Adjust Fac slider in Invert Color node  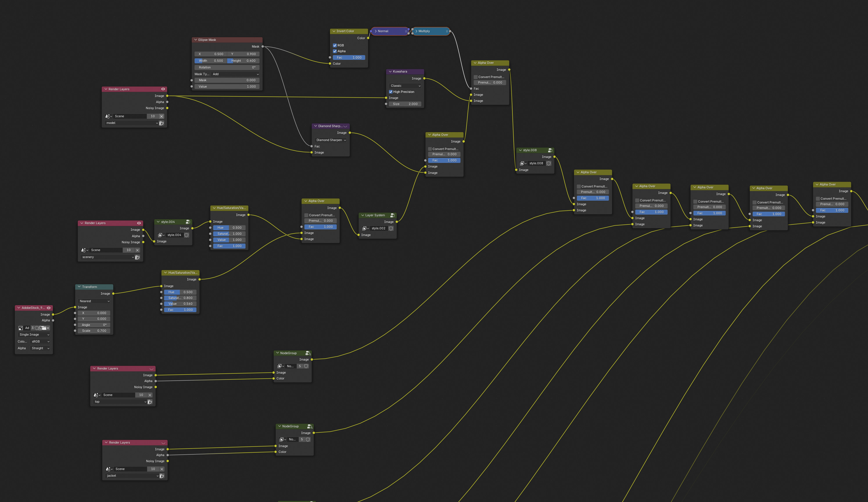[x=349, y=58]
